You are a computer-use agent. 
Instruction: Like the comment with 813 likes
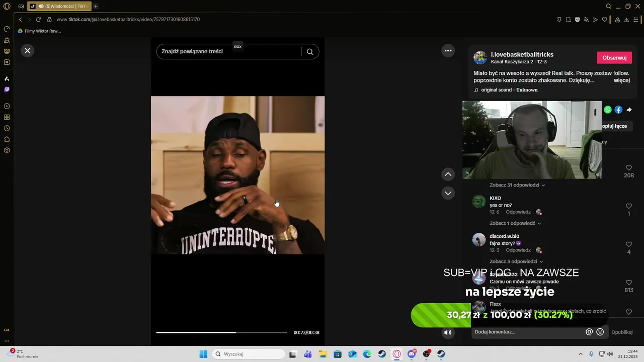click(x=629, y=283)
